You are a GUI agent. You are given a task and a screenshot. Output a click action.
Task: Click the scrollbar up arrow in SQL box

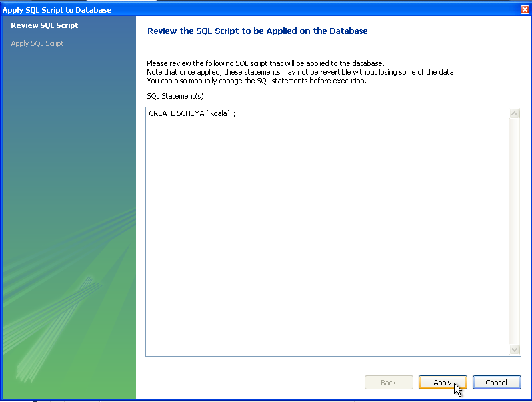point(514,114)
